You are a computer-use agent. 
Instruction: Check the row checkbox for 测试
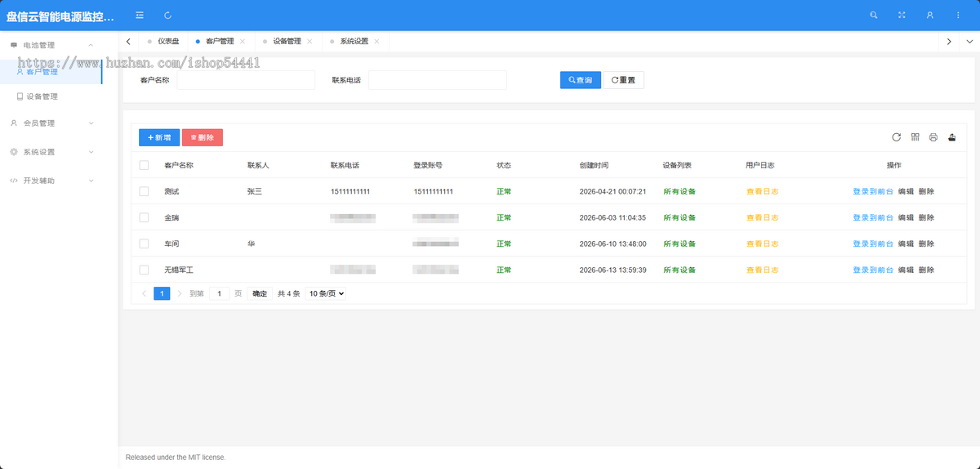point(145,191)
